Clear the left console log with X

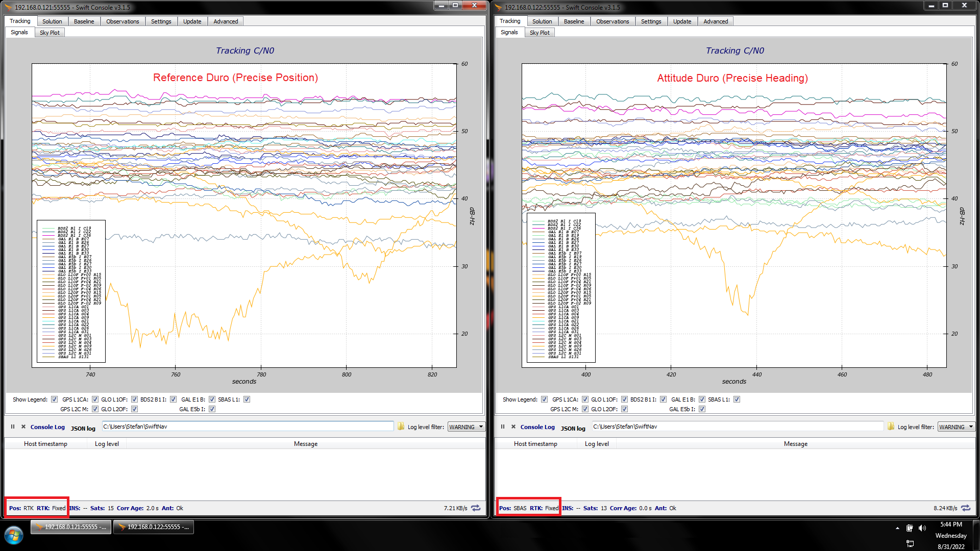coord(23,427)
